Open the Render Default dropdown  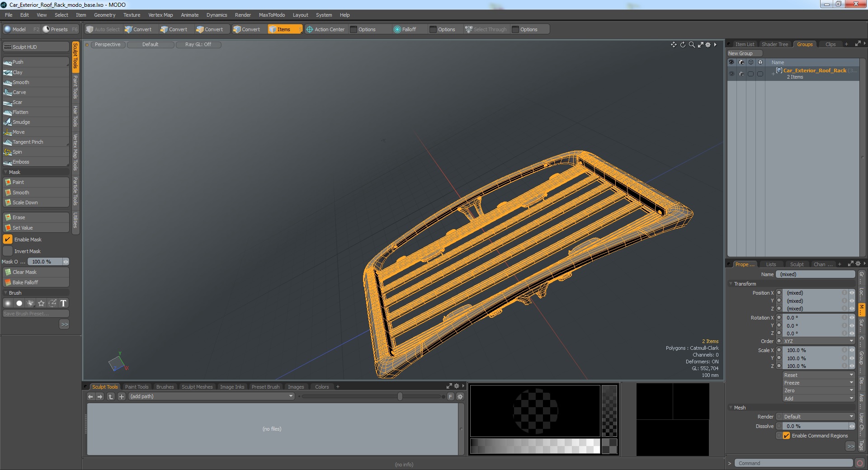(818, 417)
